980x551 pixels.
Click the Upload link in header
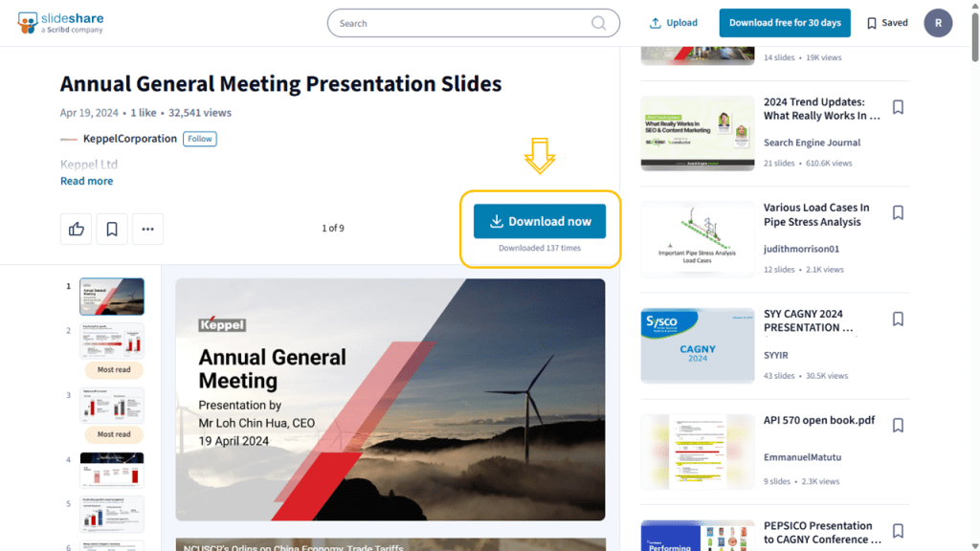(x=674, y=23)
